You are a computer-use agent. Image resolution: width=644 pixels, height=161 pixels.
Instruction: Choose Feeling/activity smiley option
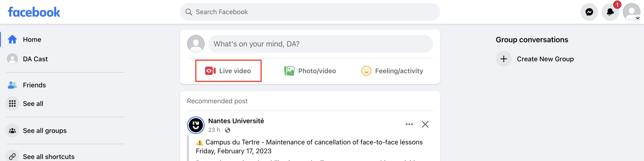(392, 71)
